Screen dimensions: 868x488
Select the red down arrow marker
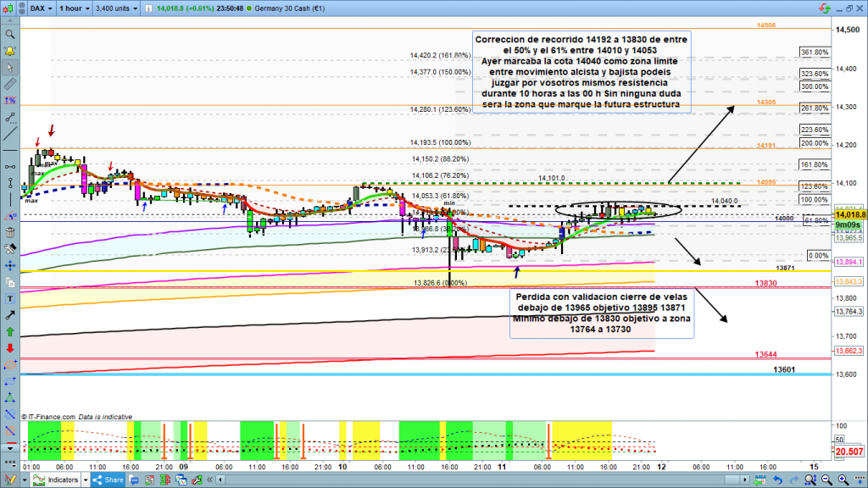point(9,347)
